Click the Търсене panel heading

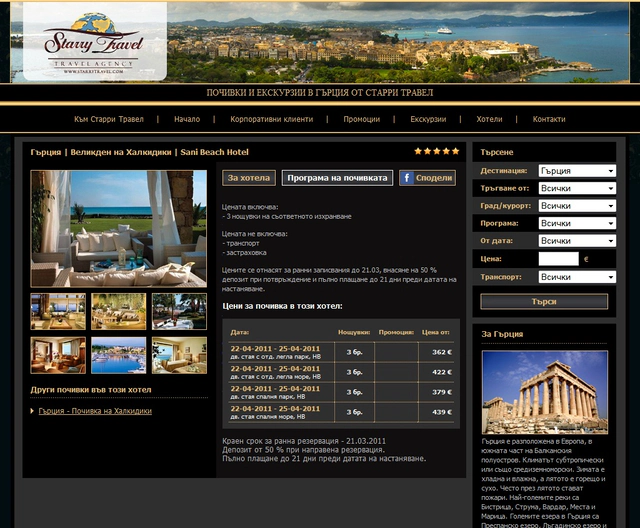pos(497,152)
